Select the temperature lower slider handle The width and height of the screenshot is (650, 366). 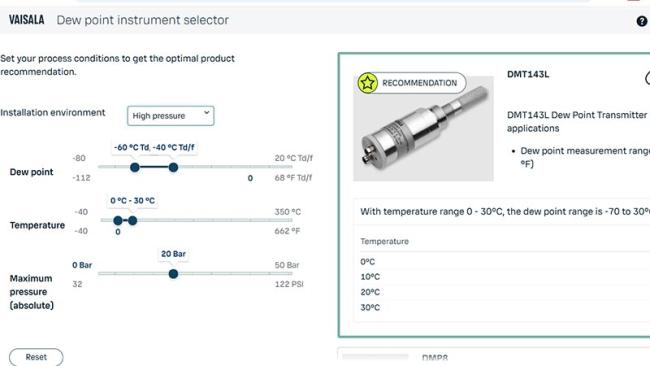click(x=118, y=221)
